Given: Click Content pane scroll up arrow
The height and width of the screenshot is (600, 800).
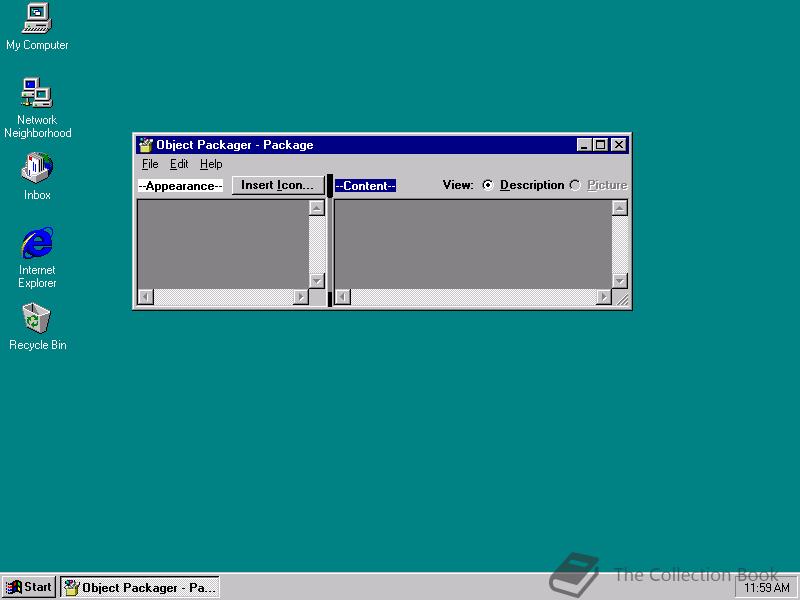Looking at the screenshot, I should click(620, 208).
